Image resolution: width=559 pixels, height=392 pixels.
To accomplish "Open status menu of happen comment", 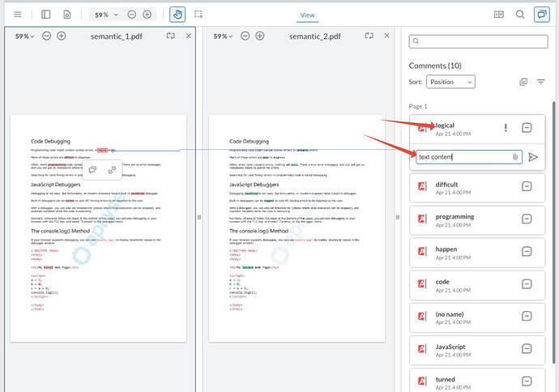I will click(527, 251).
